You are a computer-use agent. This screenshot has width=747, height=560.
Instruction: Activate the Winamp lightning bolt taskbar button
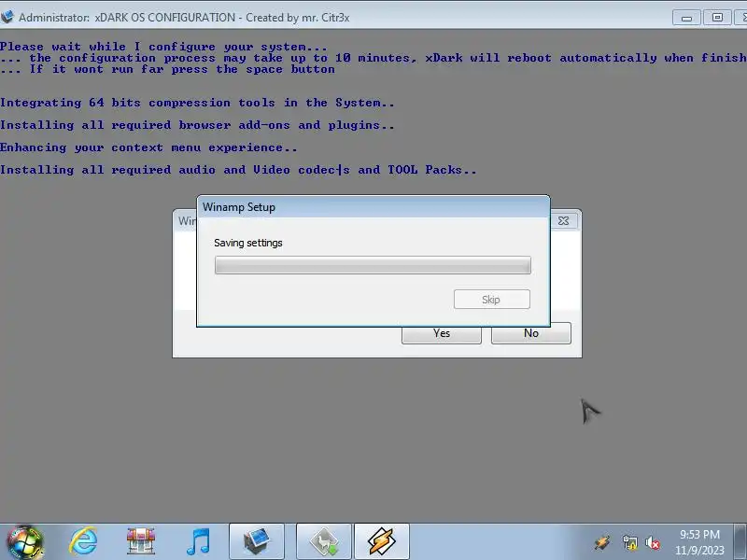(382, 541)
